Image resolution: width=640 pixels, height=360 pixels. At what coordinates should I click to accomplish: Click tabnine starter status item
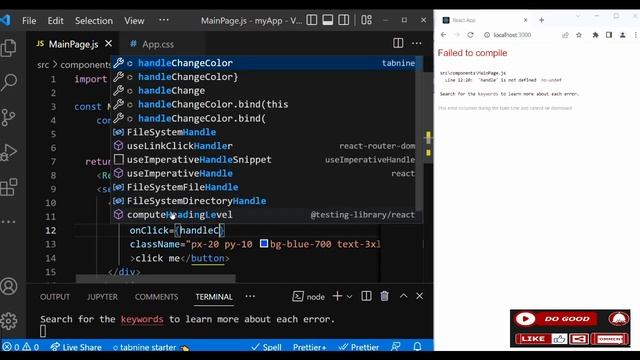pos(150,347)
